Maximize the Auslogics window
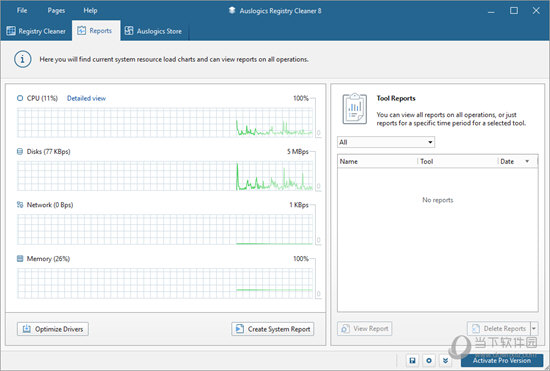550x371 pixels. 514,11
